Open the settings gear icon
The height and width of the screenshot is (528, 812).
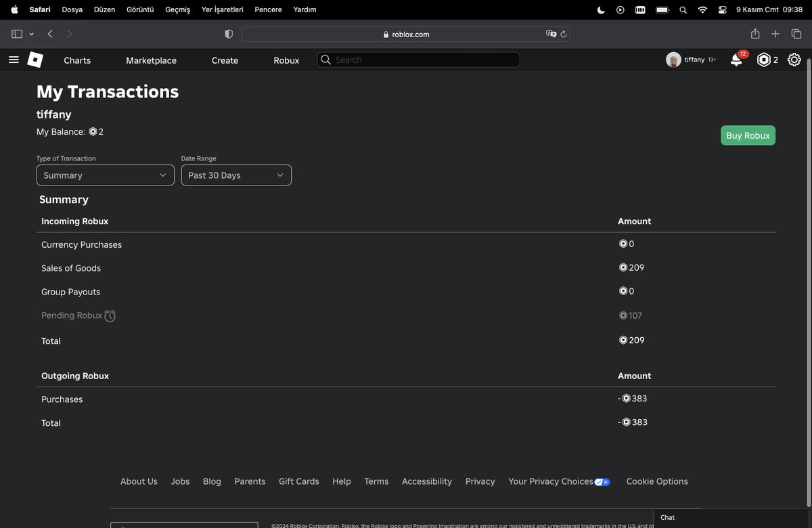[794, 60]
